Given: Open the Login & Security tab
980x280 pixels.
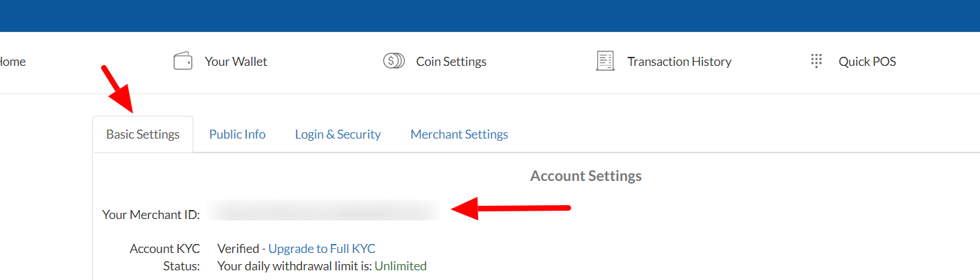Looking at the screenshot, I should point(338,134).
